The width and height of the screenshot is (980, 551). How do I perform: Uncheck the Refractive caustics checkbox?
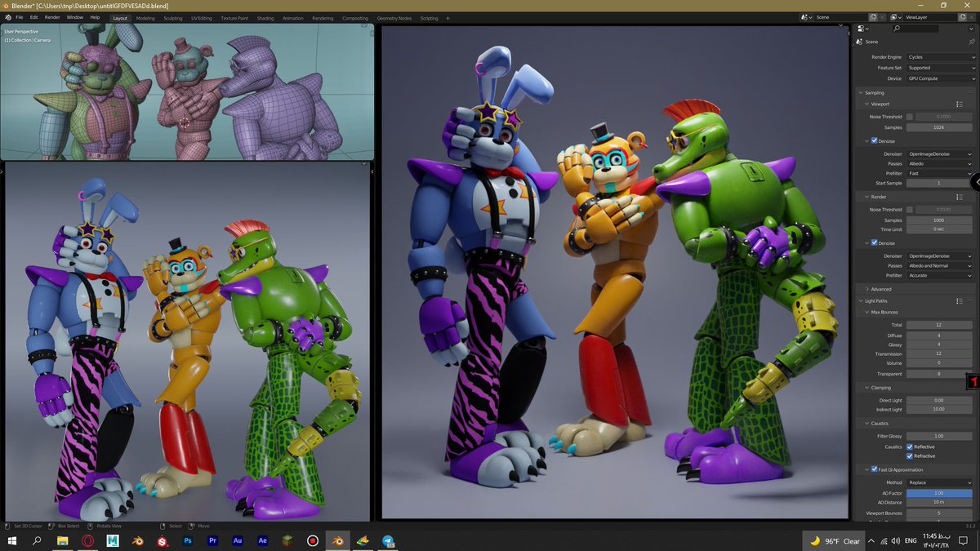(910, 456)
